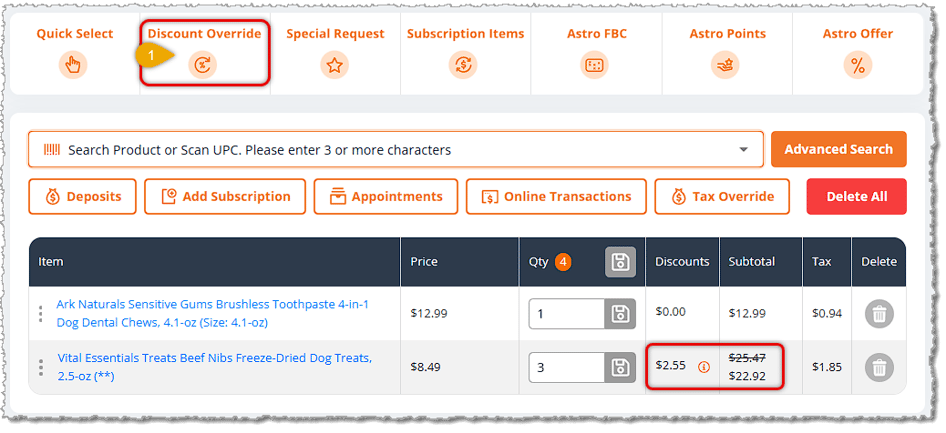
Task: Switch to the Quick Select tab label
Action: pyautogui.click(x=75, y=34)
